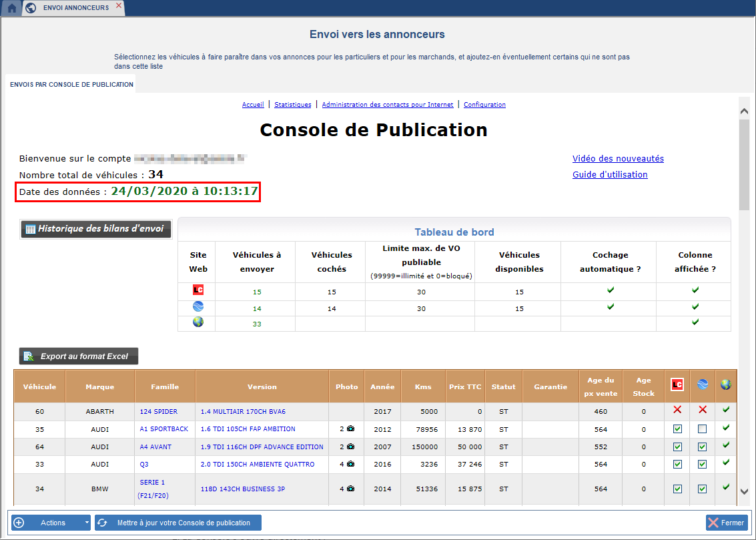This screenshot has height=540, width=756.
Task: Click the camera photo icon for BMW SERIE 1
Action: click(350, 489)
